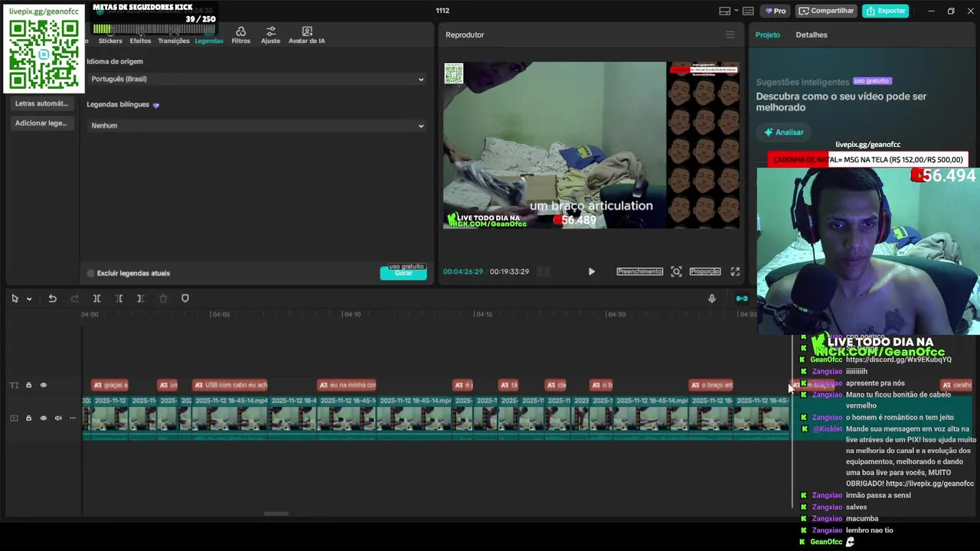Viewport: 980px width, 551px height.
Task: Open the Filtros tab
Action: (x=240, y=35)
